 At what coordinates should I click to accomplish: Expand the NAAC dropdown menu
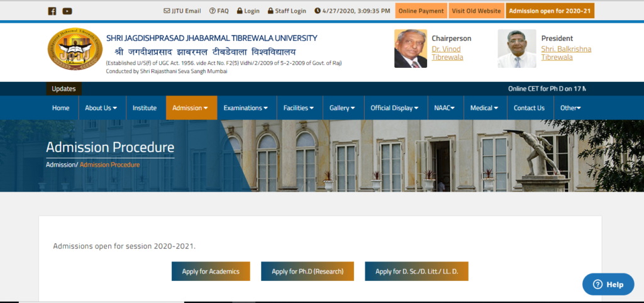click(445, 108)
